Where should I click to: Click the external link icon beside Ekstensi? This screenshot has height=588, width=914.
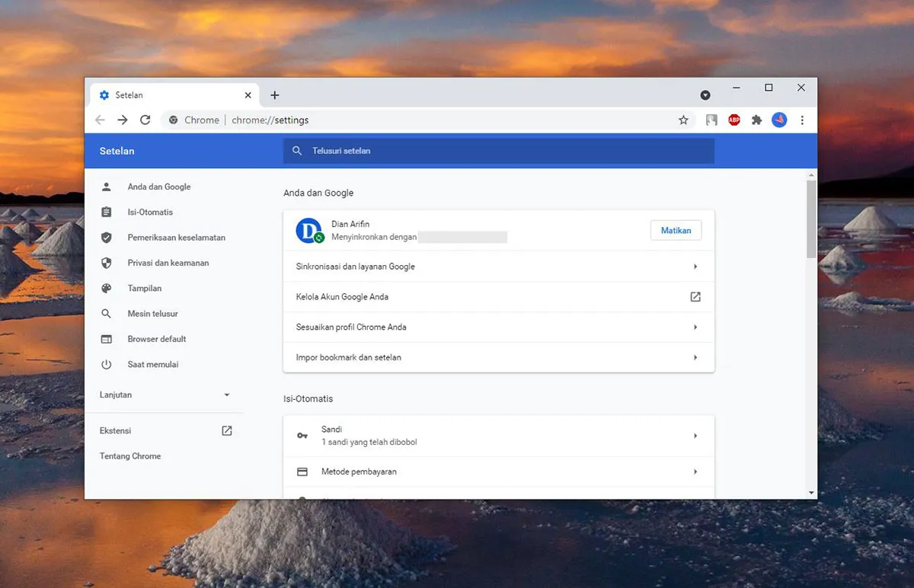pyautogui.click(x=227, y=430)
